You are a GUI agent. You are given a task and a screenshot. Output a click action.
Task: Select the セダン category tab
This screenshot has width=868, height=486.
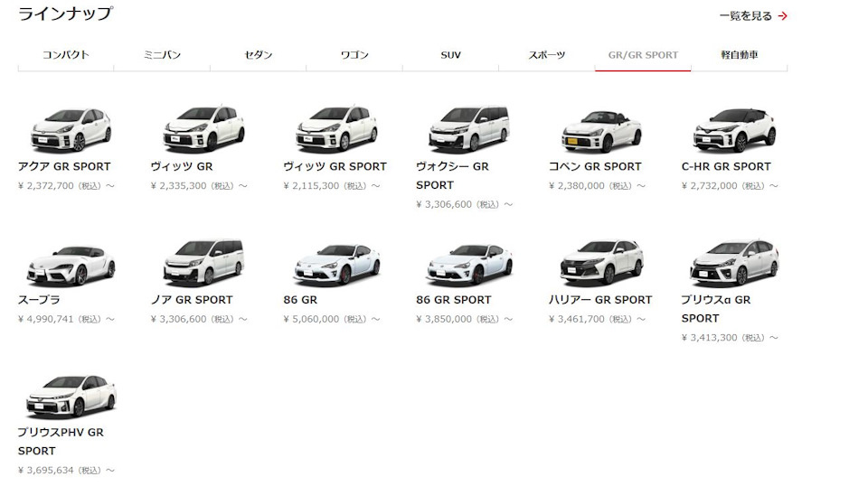(259, 55)
